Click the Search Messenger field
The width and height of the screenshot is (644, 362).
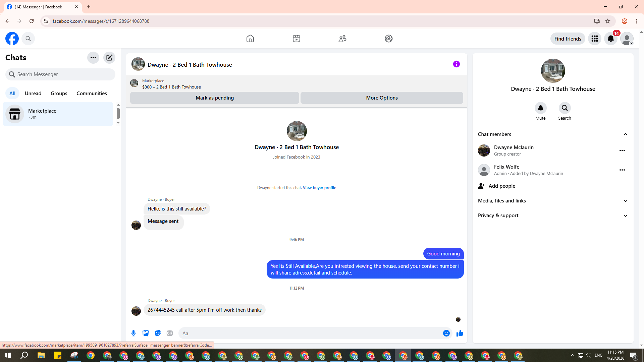(x=60, y=74)
